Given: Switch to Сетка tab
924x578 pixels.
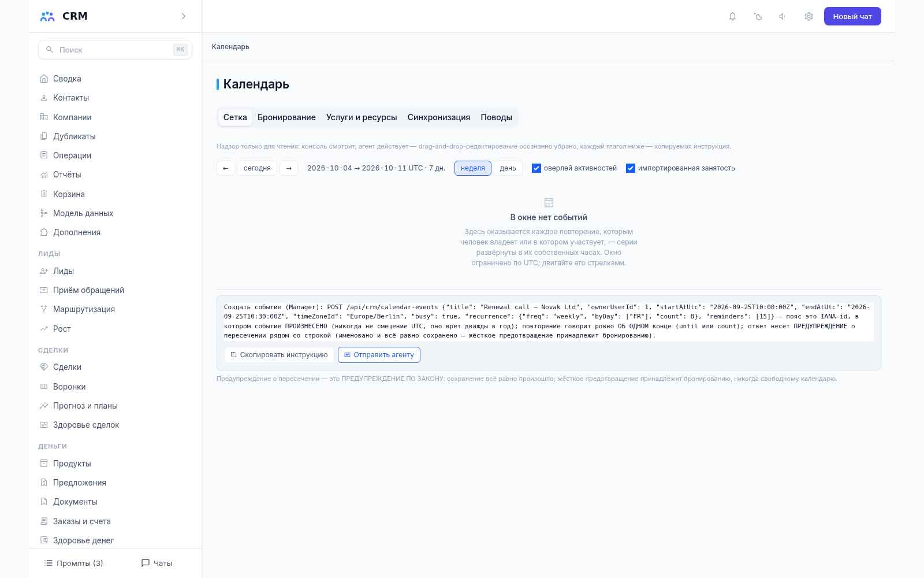Looking at the screenshot, I should pos(235,117).
